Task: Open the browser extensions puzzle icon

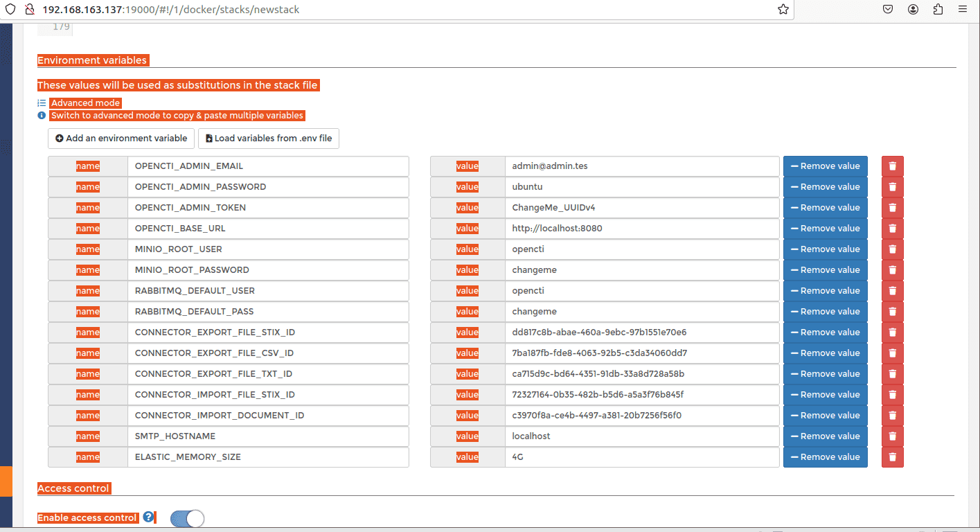Action: (x=938, y=10)
